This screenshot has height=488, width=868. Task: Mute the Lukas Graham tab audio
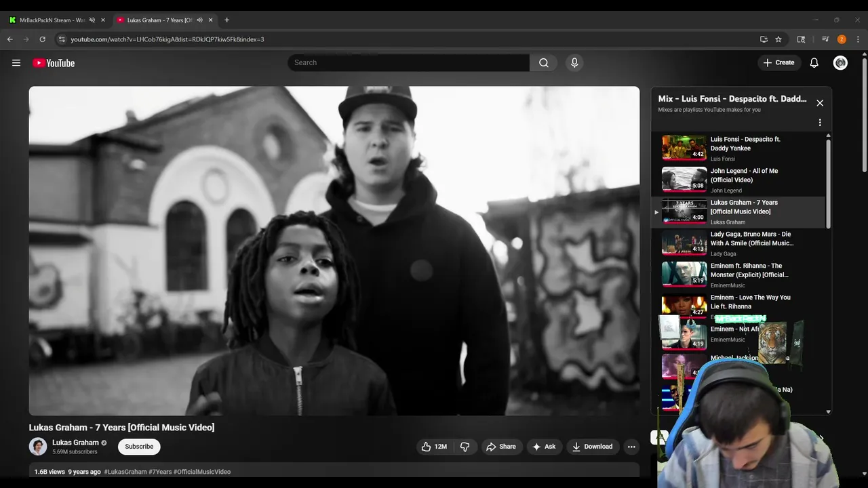200,20
